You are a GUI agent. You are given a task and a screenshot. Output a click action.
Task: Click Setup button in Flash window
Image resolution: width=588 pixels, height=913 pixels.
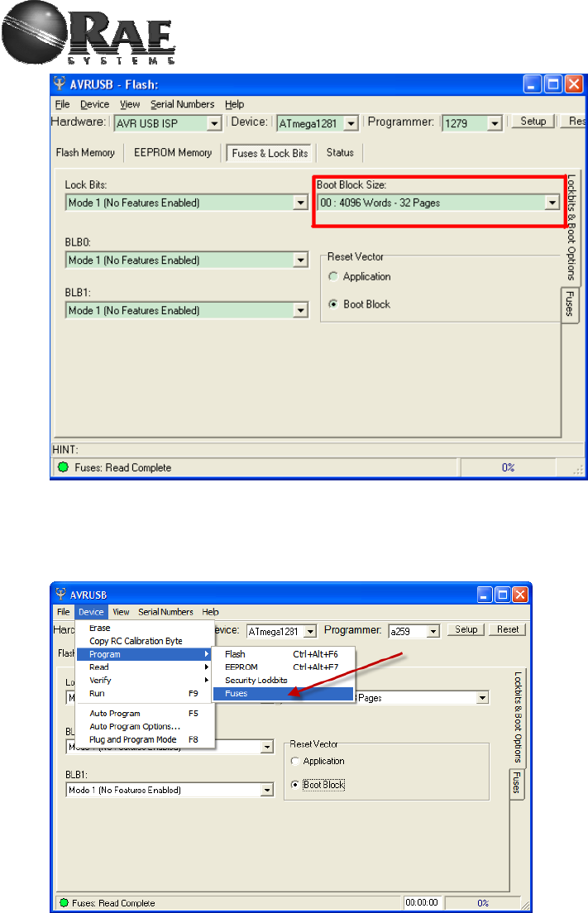[533, 121]
